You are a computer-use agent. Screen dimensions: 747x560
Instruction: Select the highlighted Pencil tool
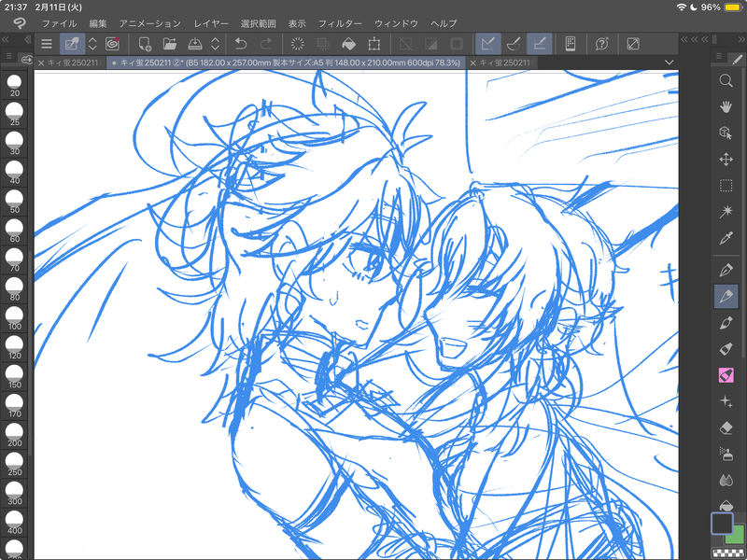pyautogui.click(x=726, y=296)
